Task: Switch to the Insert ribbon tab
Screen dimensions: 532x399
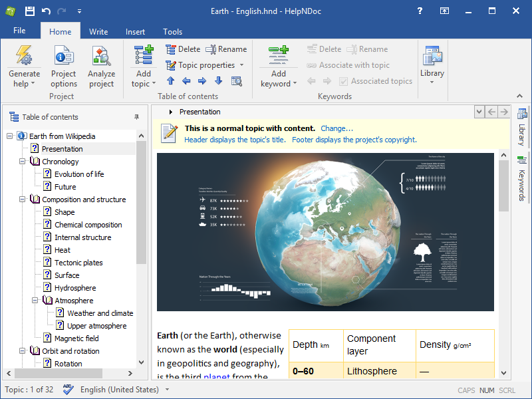Action: (135, 31)
